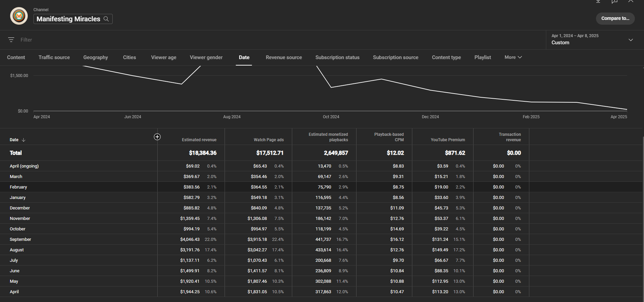Select the March row label
Viewport: 644px width, 302px height.
coord(16,177)
